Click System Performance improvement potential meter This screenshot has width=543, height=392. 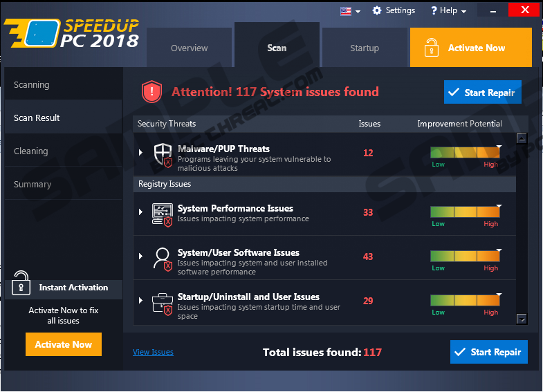tap(465, 212)
